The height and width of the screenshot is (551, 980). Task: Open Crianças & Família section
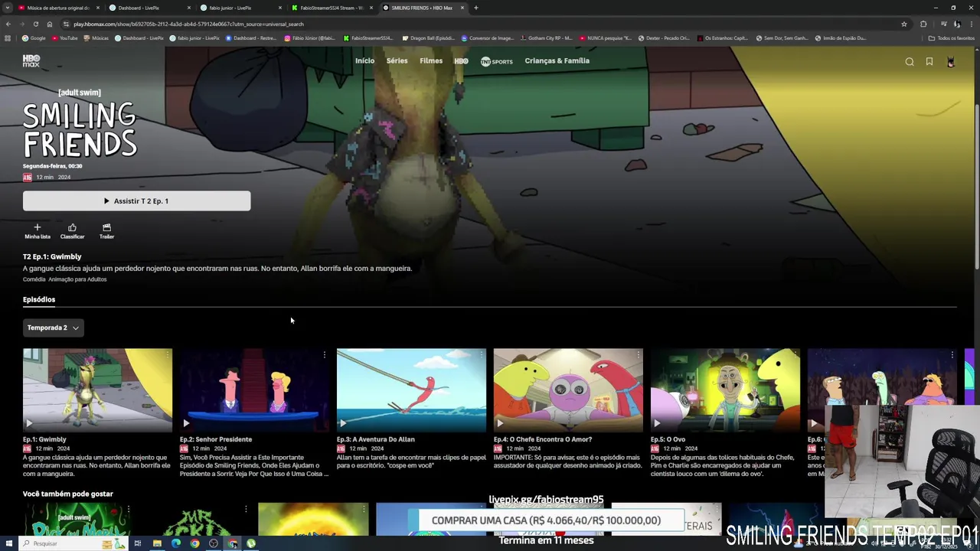pyautogui.click(x=557, y=60)
